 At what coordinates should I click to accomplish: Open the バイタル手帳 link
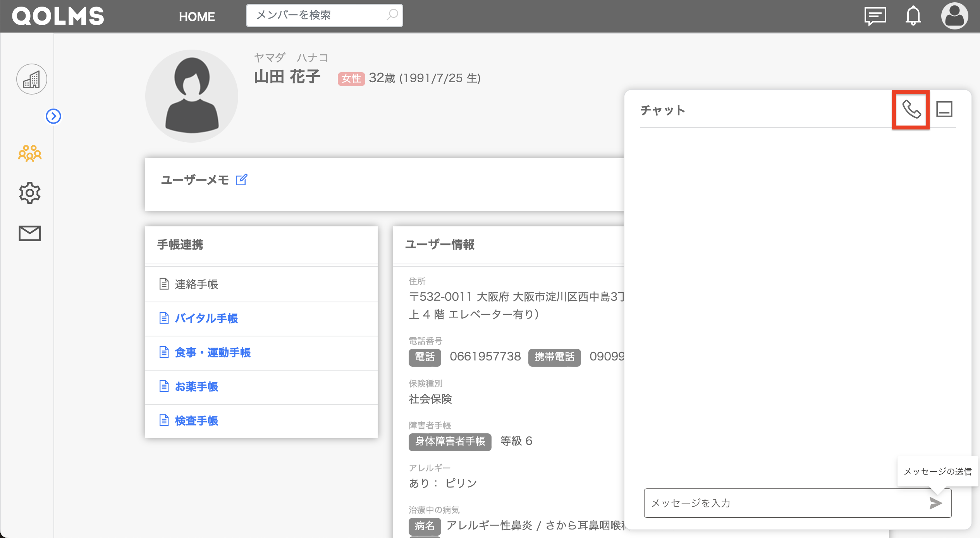tap(206, 318)
